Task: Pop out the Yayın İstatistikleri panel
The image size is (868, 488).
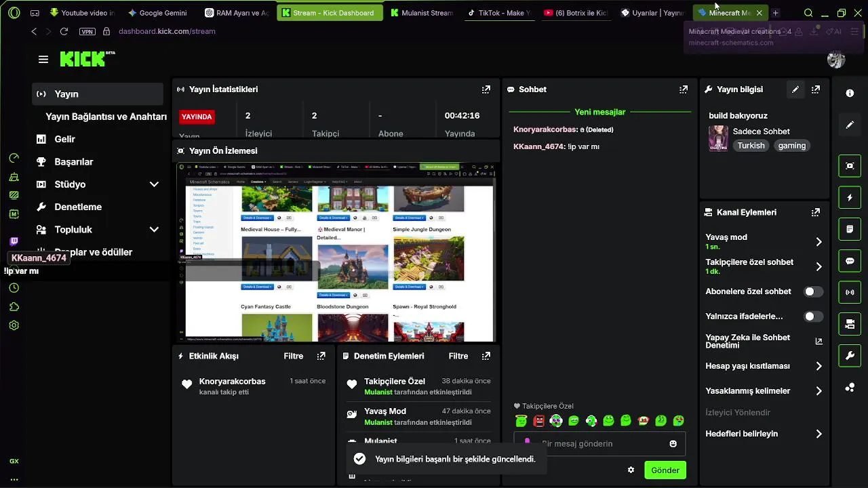Action: 486,89
